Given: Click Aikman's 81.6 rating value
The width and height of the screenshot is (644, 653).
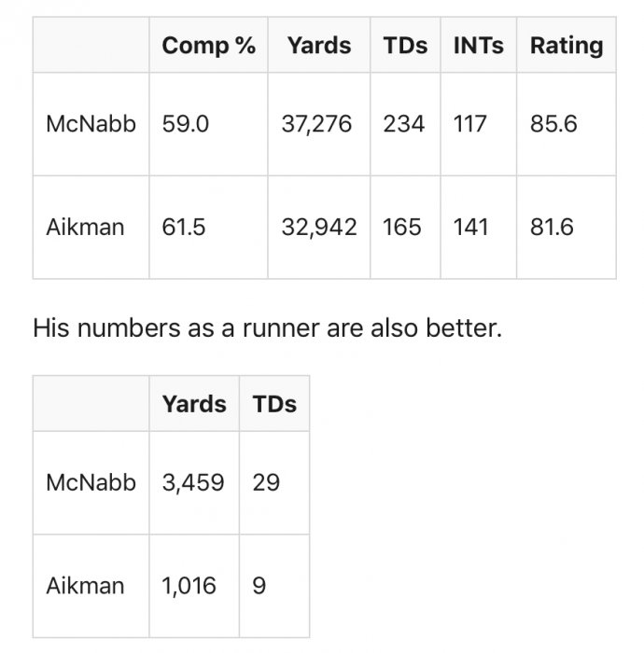Looking at the screenshot, I should pos(552,228).
